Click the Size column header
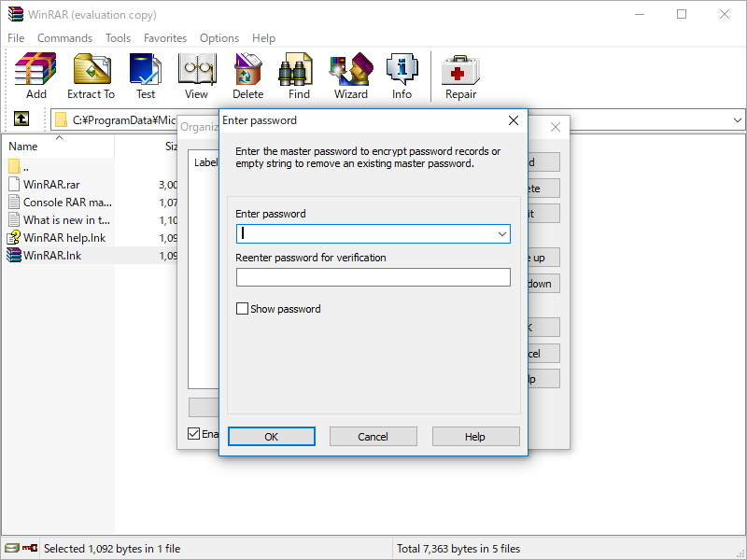This screenshot has height=560, width=747. [171, 147]
